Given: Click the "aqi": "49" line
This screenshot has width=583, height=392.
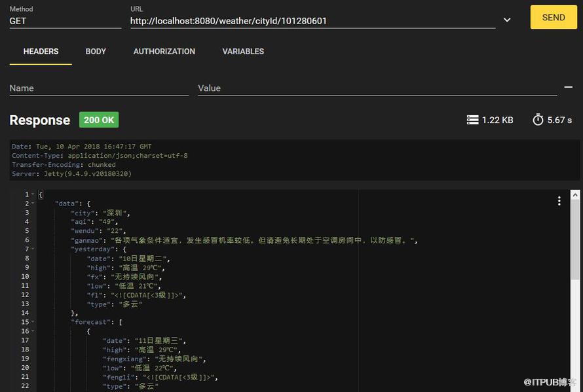Looking at the screenshot, I should pyautogui.click(x=94, y=222).
